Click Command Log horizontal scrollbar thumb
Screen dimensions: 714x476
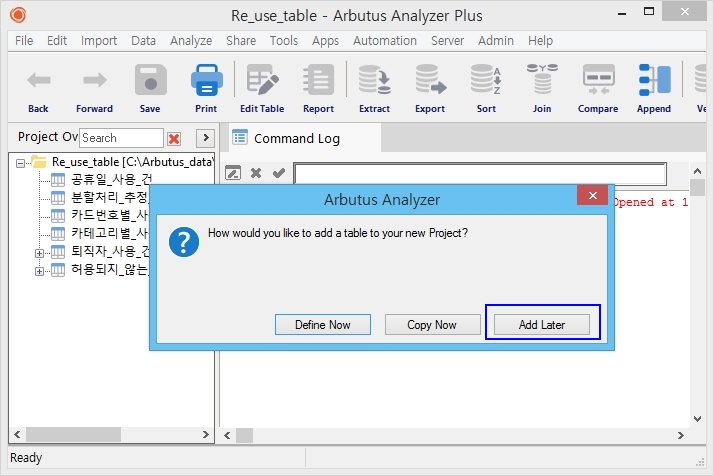point(245,435)
